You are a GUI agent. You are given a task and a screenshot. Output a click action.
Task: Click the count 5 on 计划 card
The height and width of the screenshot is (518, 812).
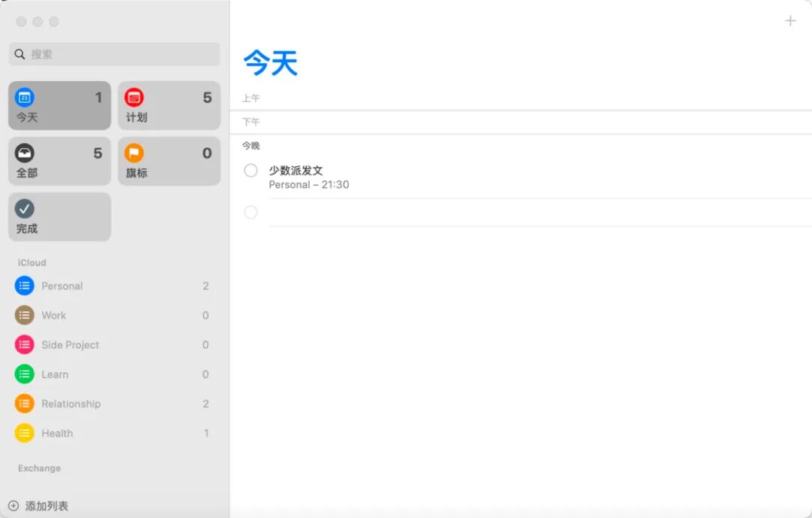click(208, 98)
